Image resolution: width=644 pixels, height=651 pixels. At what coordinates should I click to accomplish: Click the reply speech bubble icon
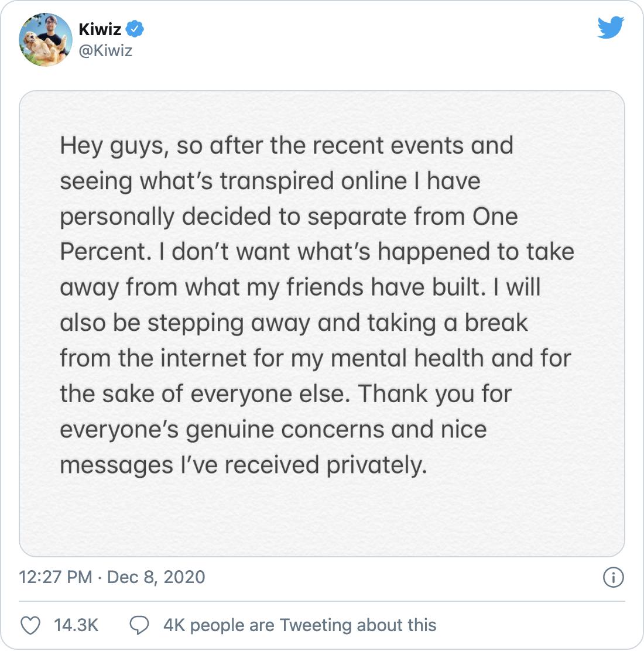139,625
